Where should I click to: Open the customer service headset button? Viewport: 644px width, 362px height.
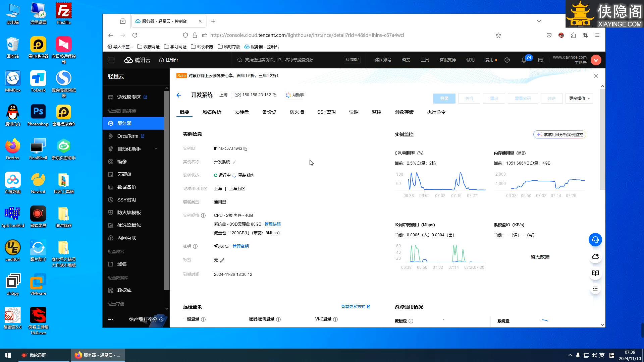point(595,240)
